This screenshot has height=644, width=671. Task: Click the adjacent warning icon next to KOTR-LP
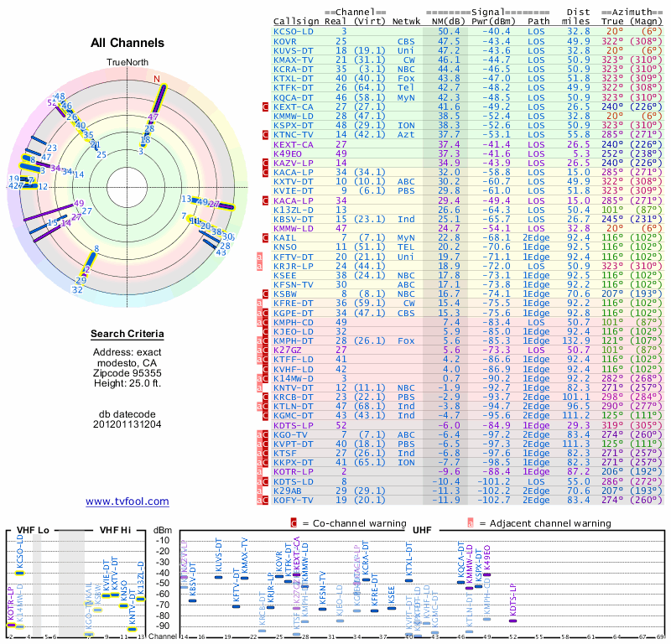coord(259,472)
